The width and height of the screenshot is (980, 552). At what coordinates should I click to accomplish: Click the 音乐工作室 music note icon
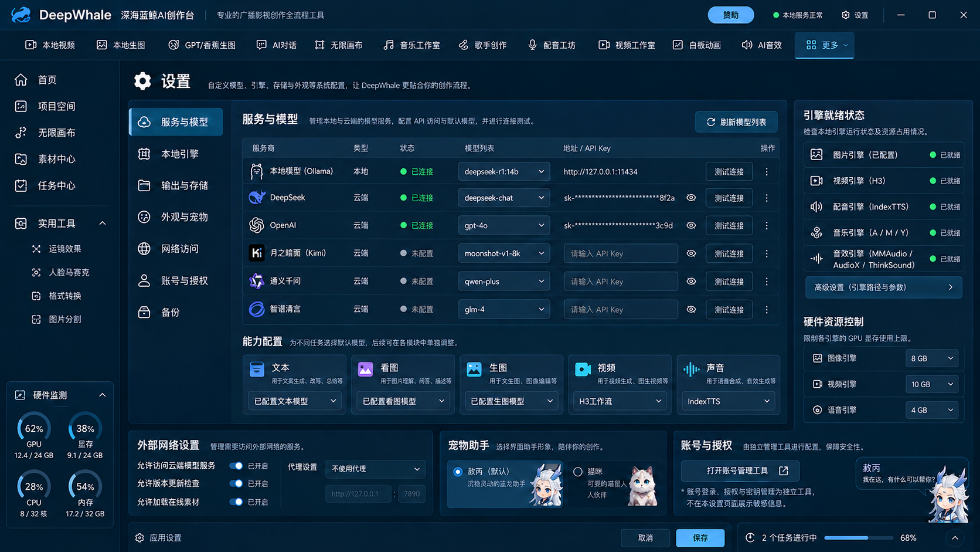click(x=389, y=45)
